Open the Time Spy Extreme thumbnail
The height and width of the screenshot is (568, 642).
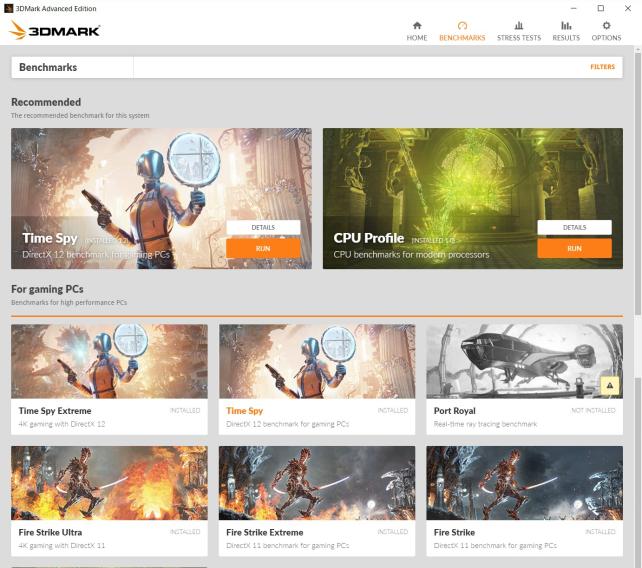click(109, 361)
